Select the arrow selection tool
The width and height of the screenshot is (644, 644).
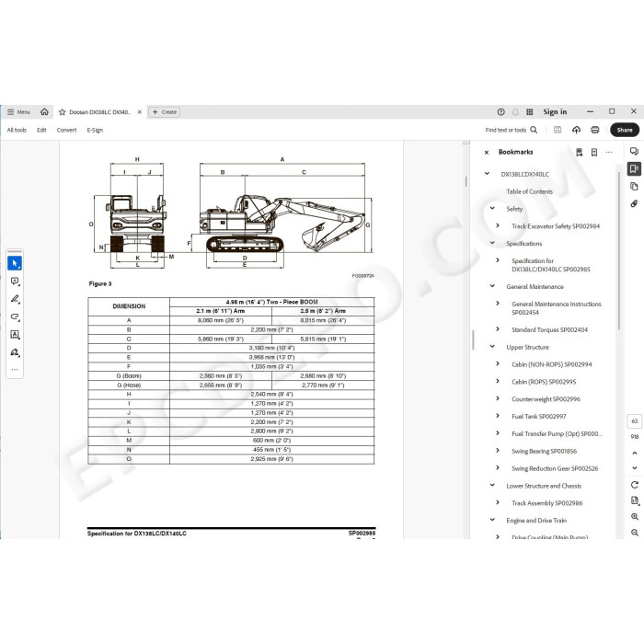tap(15, 263)
